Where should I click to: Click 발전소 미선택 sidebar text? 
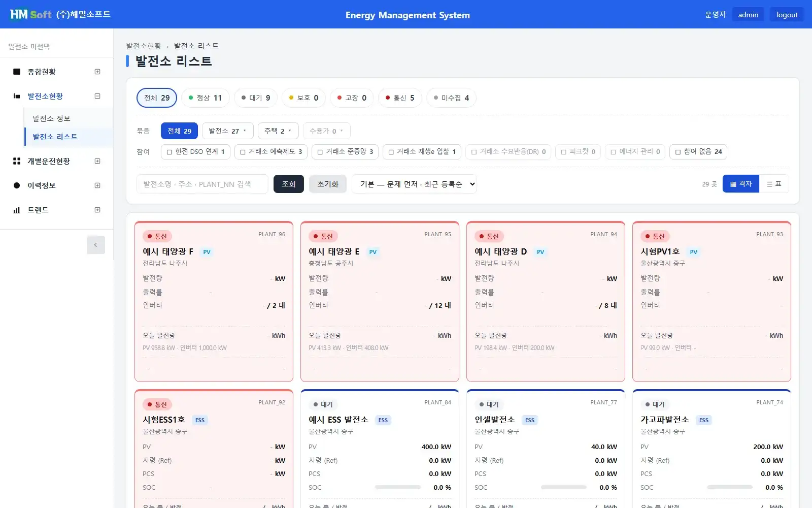(x=29, y=47)
